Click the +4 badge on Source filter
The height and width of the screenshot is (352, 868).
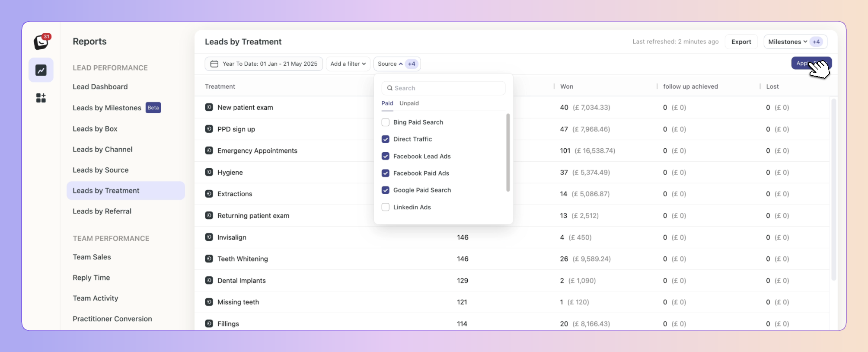tap(412, 64)
